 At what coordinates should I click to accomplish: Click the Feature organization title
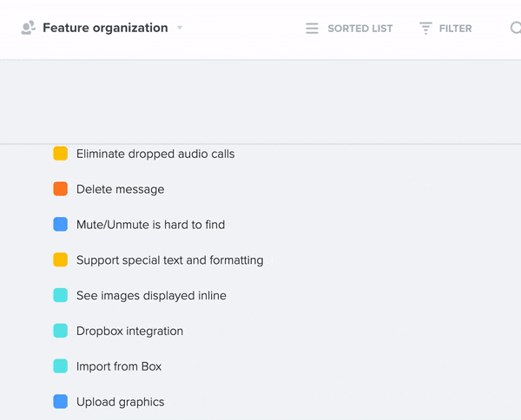[105, 28]
